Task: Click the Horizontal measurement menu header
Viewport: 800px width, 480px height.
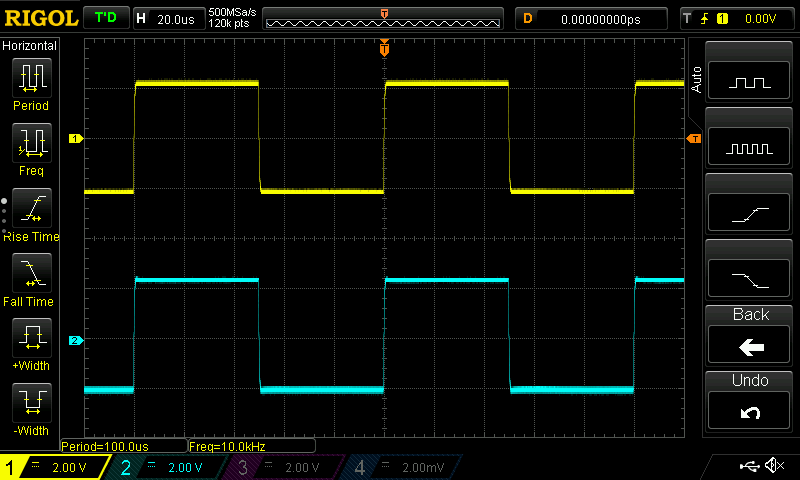Action: coord(30,45)
